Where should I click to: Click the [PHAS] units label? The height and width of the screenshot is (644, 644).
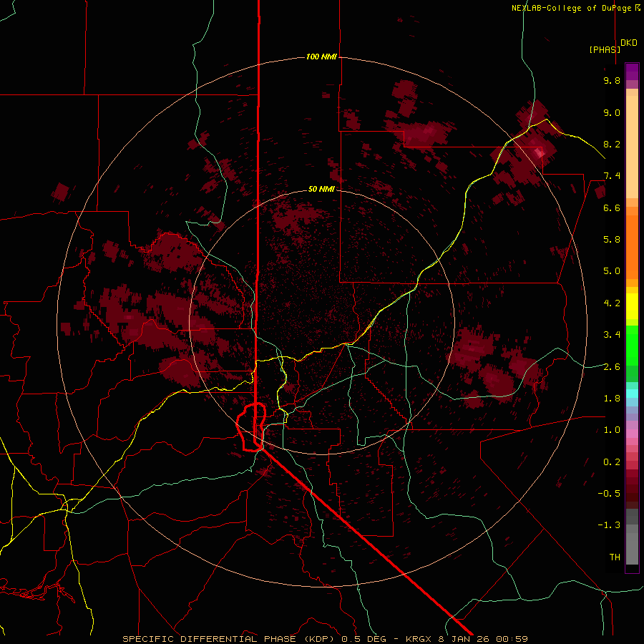(x=605, y=49)
